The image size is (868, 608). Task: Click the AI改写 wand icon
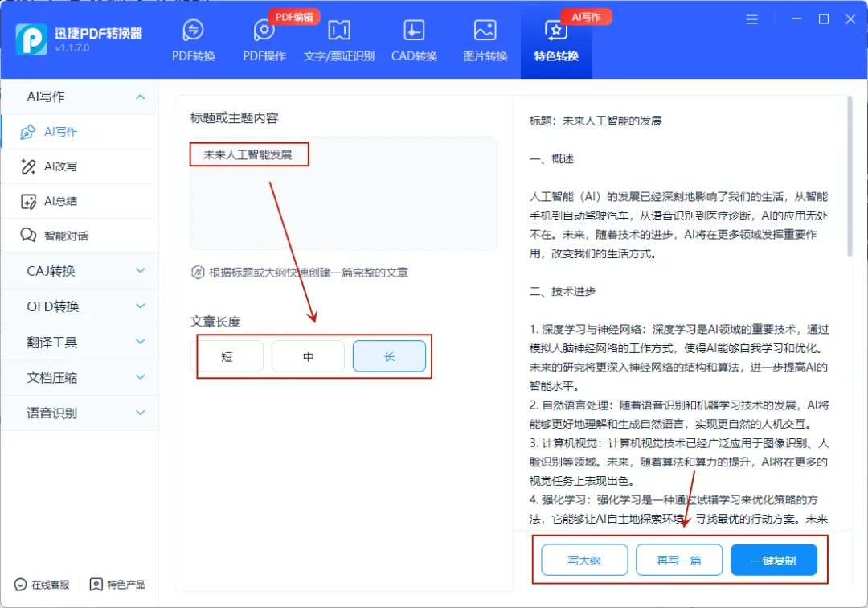(x=27, y=166)
